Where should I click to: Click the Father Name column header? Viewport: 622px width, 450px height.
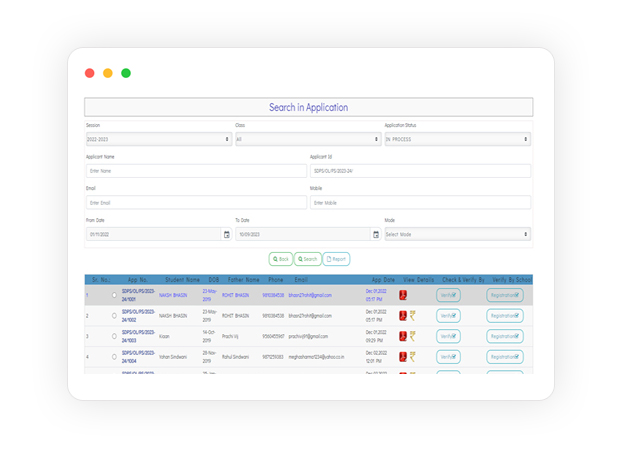pyautogui.click(x=244, y=280)
